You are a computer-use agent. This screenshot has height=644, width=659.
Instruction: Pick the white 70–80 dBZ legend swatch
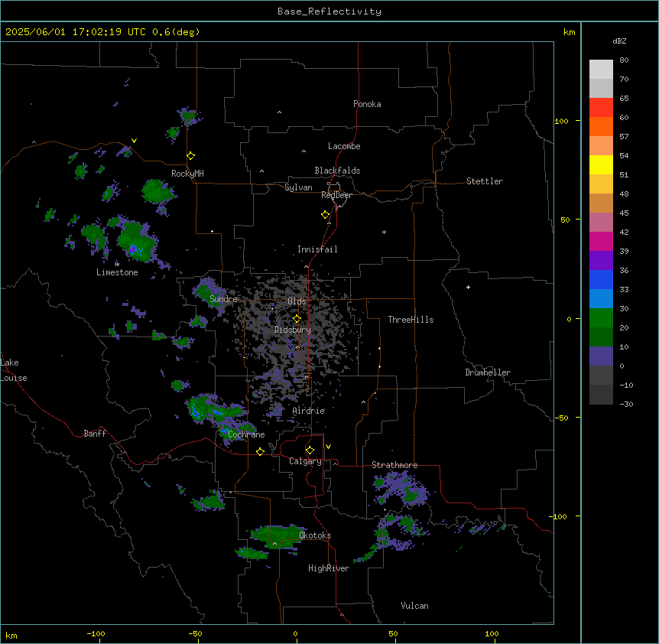pyautogui.click(x=601, y=70)
